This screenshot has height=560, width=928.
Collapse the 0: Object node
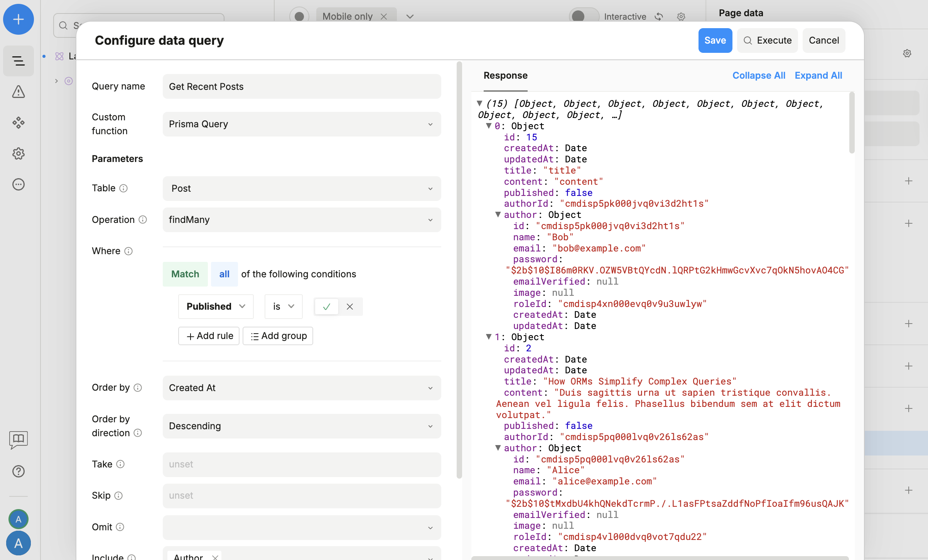coord(489,126)
